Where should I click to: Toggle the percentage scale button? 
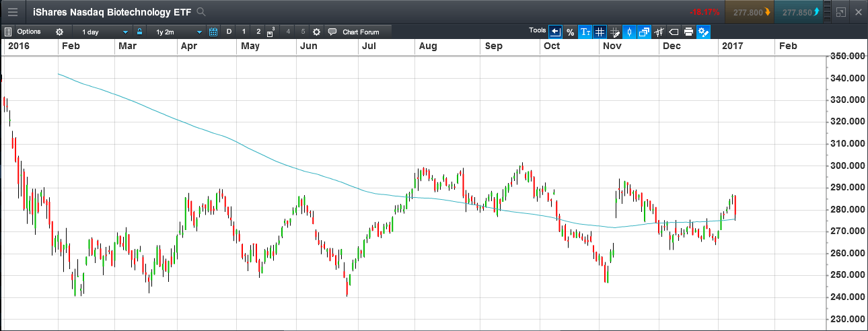[x=571, y=32]
